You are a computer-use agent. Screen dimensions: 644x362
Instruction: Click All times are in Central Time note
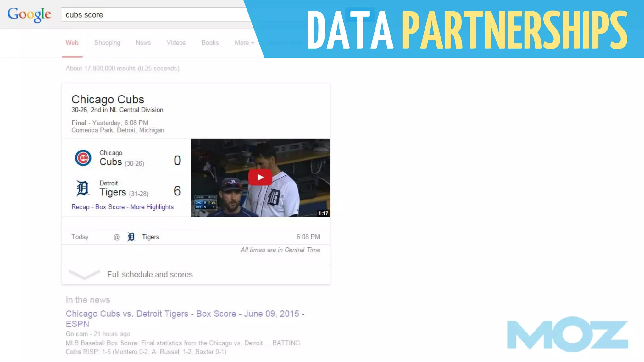pos(280,250)
